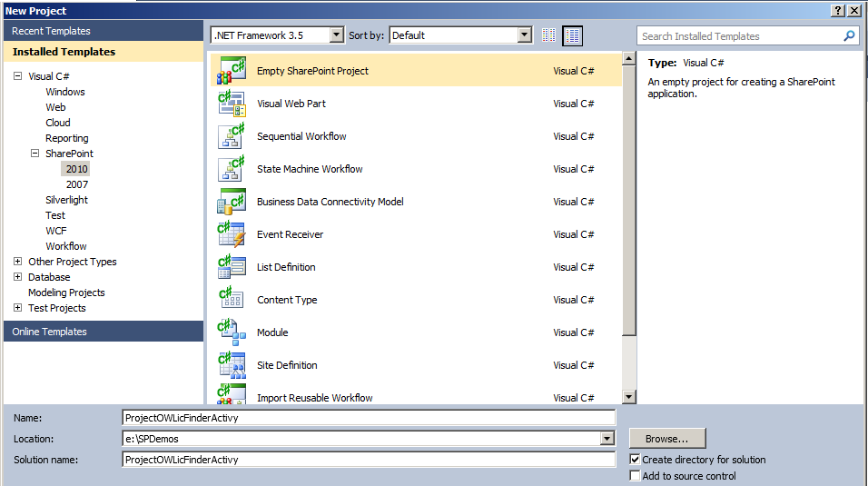Select the Silverlight template category

click(66, 200)
